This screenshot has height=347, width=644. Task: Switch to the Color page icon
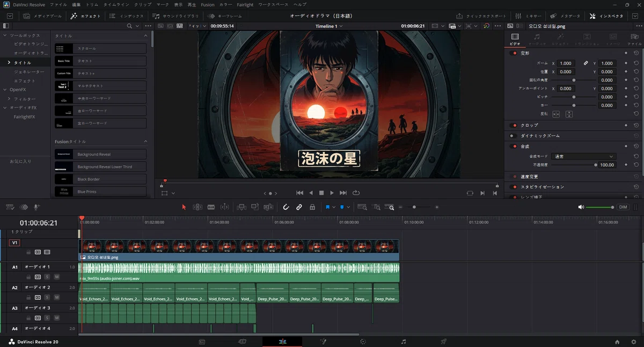(363, 342)
